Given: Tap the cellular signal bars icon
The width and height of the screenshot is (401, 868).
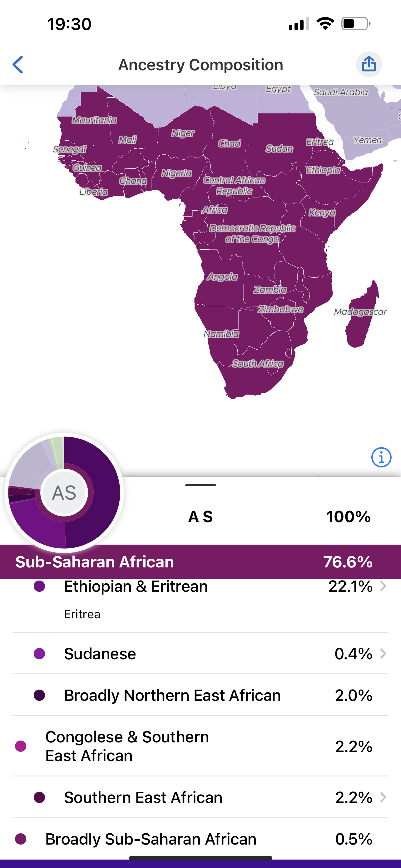Looking at the screenshot, I should pyautogui.click(x=299, y=24).
